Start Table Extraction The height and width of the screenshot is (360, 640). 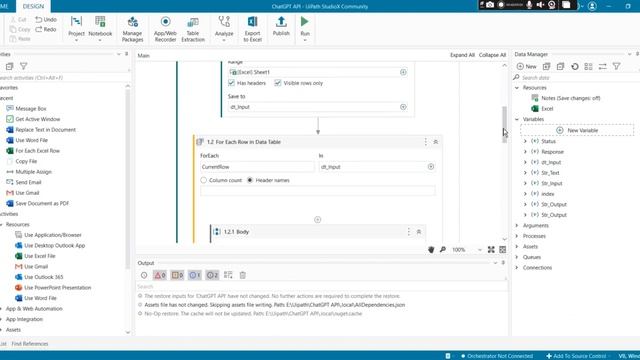click(x=193, y=29)
